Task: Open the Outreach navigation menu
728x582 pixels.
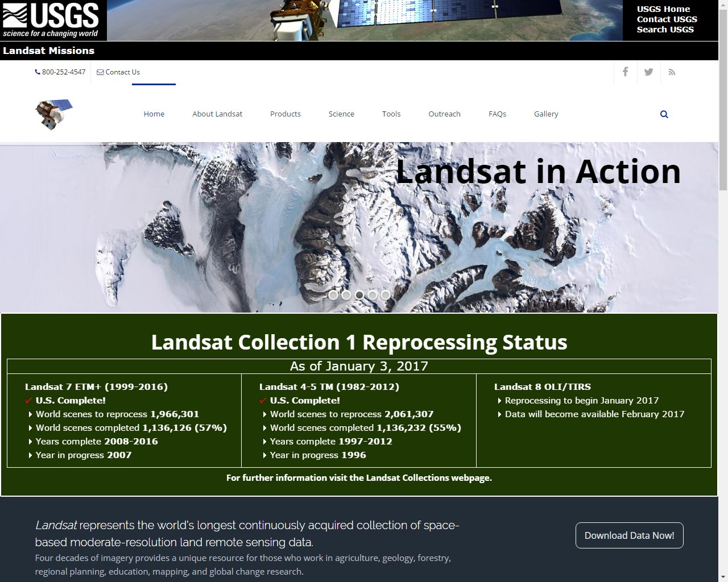Action: 444,114
